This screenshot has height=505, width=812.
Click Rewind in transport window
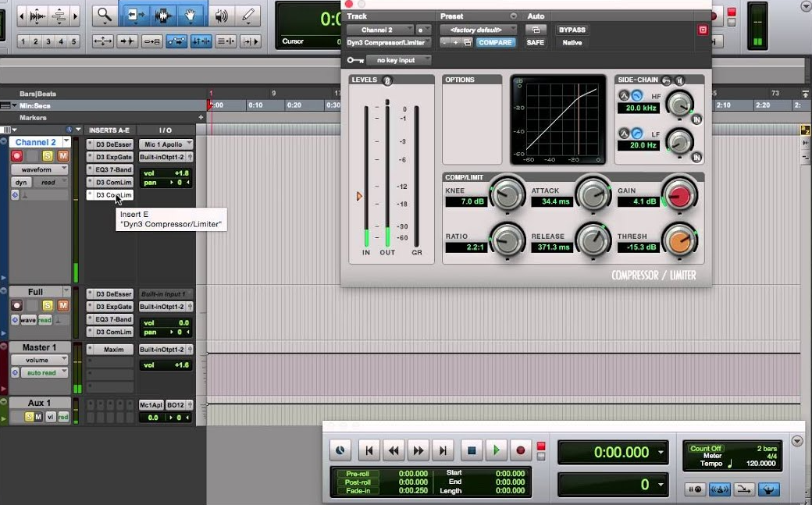point(394,450)
